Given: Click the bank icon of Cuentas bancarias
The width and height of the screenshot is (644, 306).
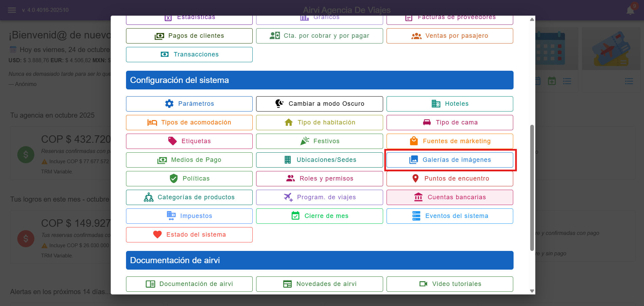Looking at the screenshot, I should pyautogui.click(x=418, y=197).
